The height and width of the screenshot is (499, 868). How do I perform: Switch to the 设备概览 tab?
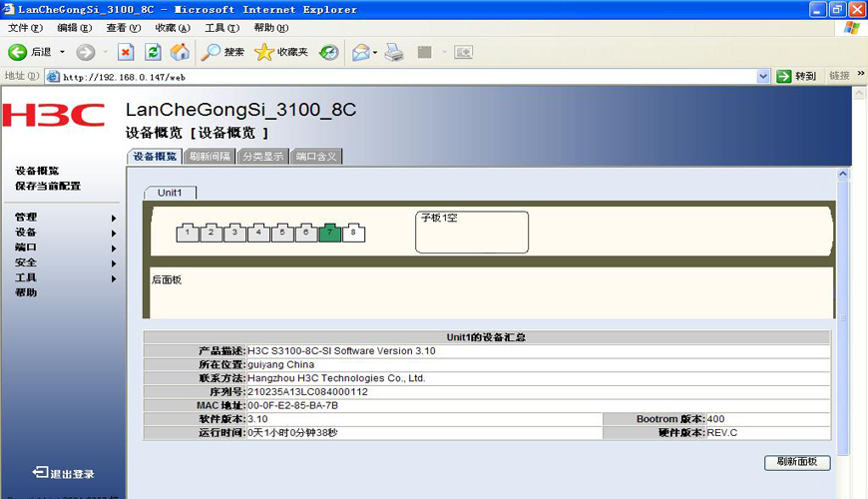[x=155, y=157]
